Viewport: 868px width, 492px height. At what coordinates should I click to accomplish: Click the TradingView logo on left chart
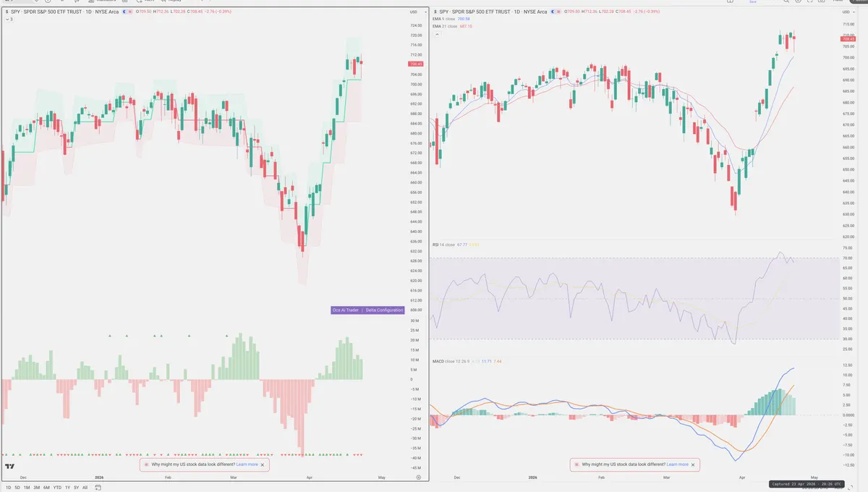pyautogui.click(x=10, y=467)
